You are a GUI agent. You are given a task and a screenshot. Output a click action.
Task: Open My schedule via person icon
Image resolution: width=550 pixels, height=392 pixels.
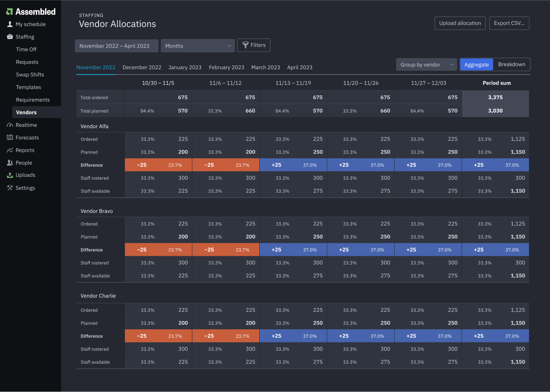10,24
